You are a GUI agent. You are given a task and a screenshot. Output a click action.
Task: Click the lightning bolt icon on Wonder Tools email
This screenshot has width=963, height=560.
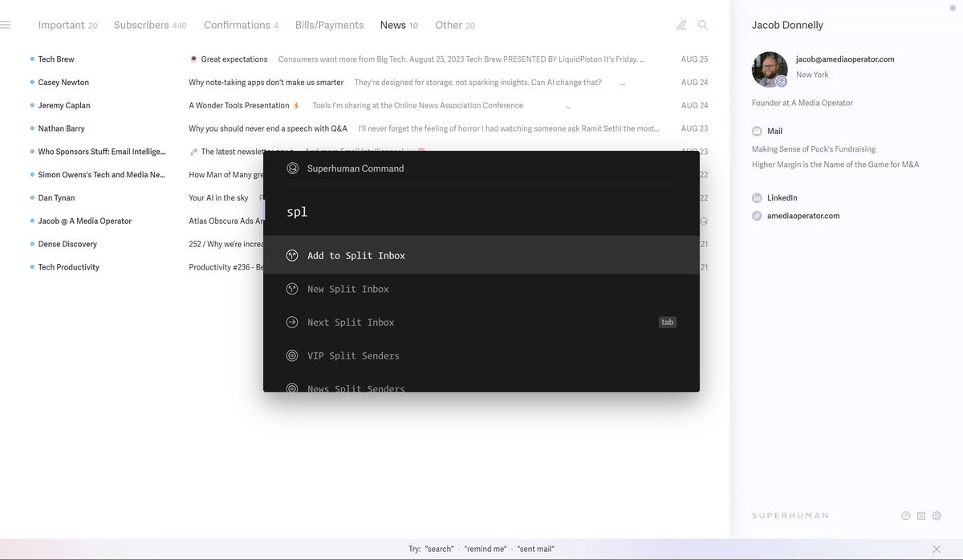[296, 105]
